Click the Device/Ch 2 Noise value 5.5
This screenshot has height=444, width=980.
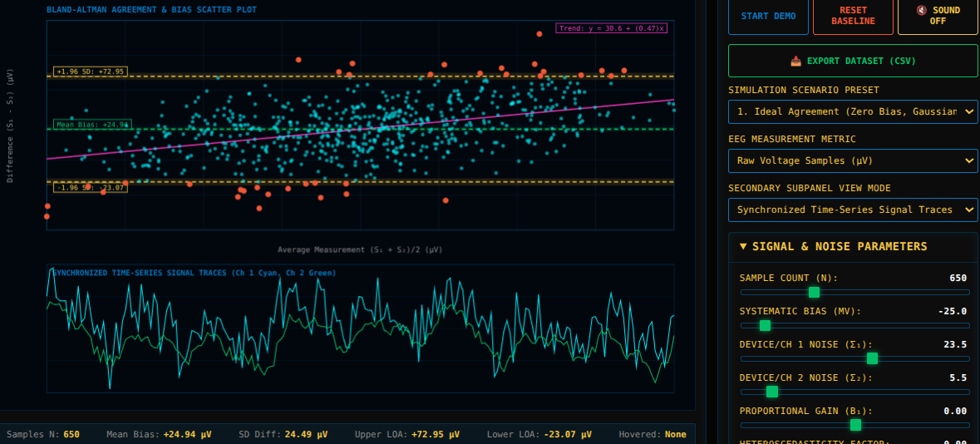point(958,377)
